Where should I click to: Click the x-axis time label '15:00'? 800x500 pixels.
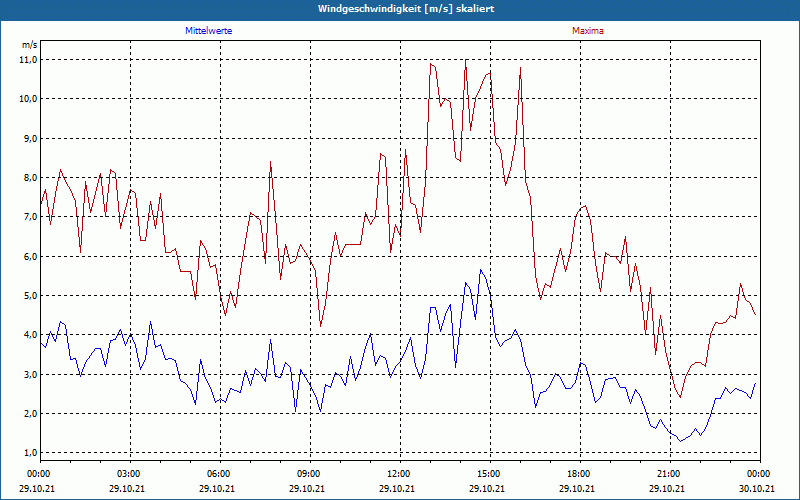(x=490, y=474)
